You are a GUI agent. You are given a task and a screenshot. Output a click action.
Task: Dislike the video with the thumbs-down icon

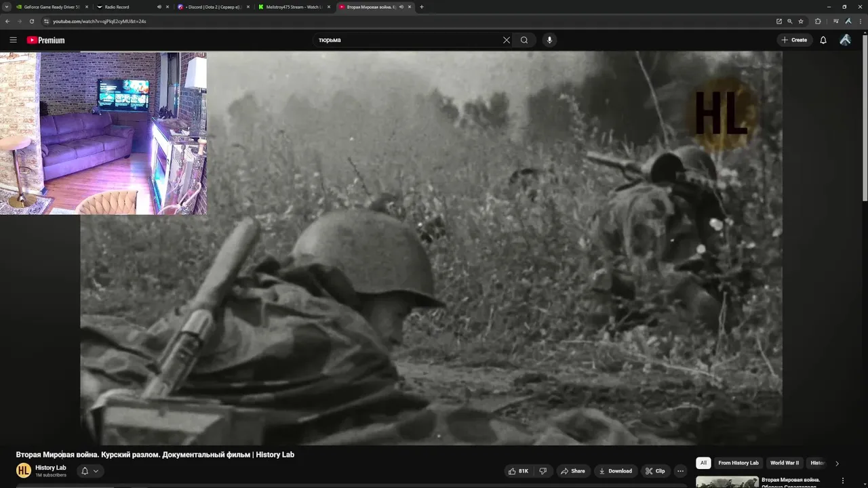click(x=542, y=471)
